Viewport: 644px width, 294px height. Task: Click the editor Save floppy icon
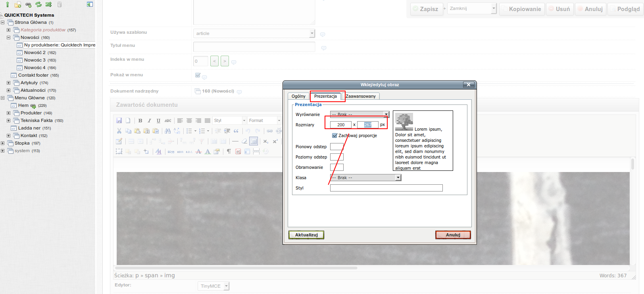tap(119, 120)
